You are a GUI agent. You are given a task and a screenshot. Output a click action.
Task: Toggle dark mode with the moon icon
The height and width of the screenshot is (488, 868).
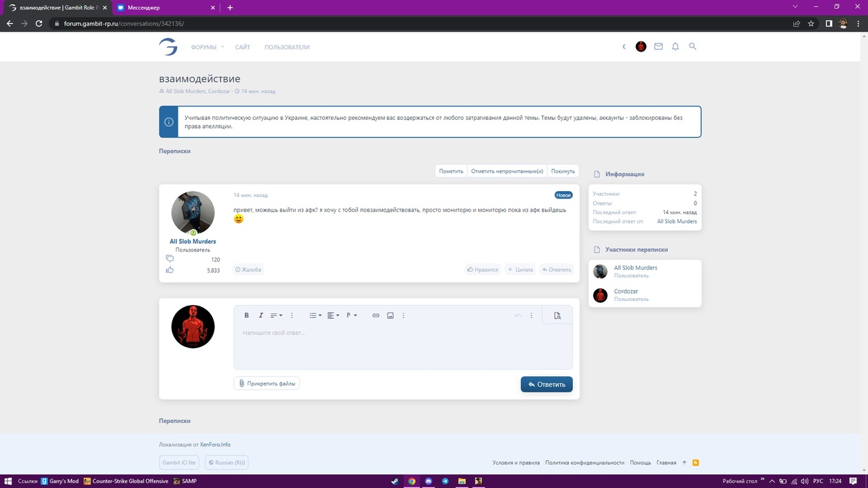[625, 47]
